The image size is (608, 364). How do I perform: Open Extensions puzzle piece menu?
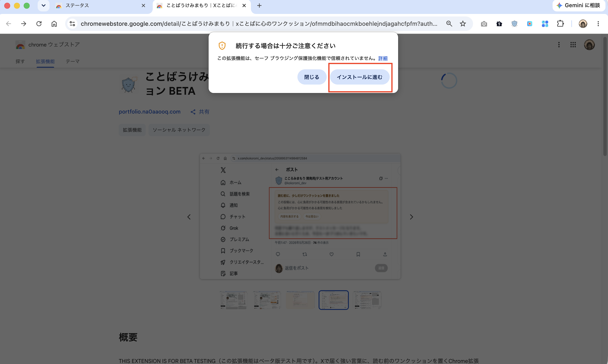tap(560, 24)
